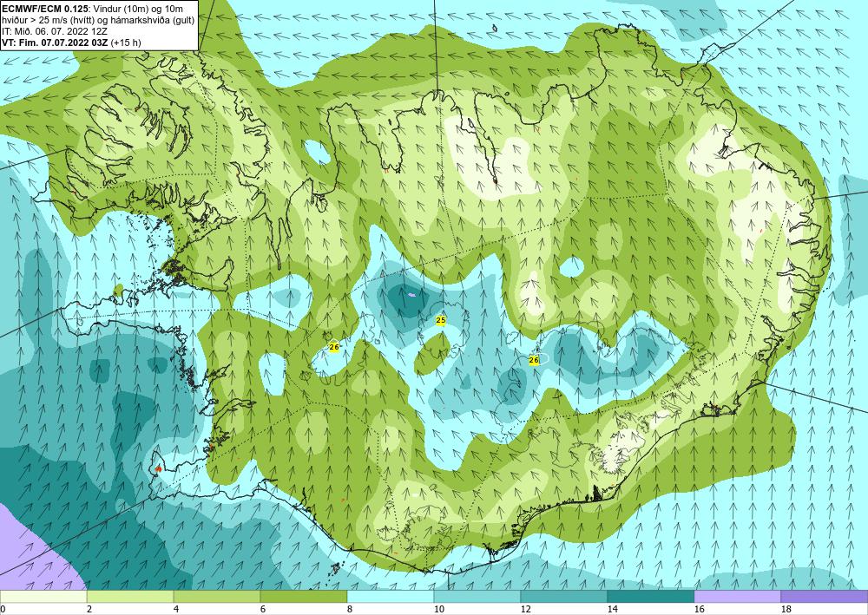Viewport: 868px width, 615px height.
Task: Click the eastern yellow '26' gust label
Action: pos(534,360)
